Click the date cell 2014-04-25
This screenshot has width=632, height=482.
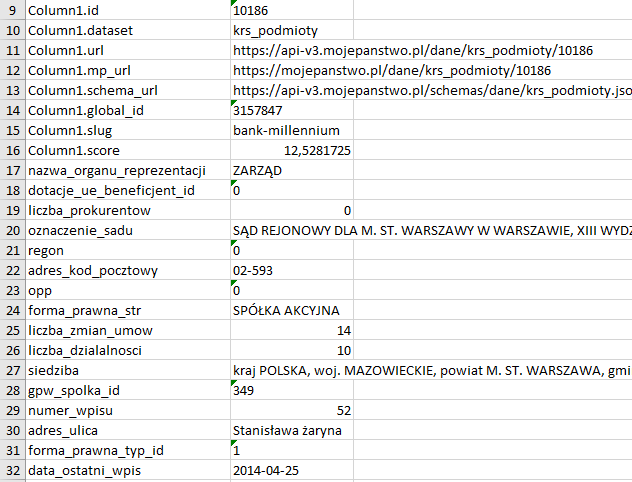tap(266, 470)
